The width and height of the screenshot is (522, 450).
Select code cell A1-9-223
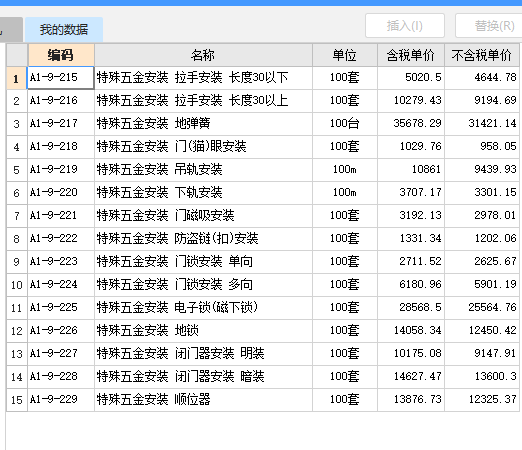tap(61, 262)
